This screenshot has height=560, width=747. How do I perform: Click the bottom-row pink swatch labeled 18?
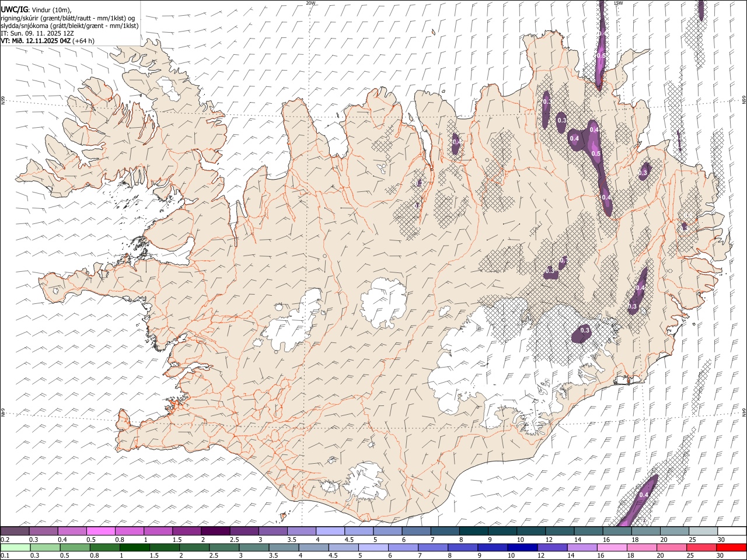643,547
